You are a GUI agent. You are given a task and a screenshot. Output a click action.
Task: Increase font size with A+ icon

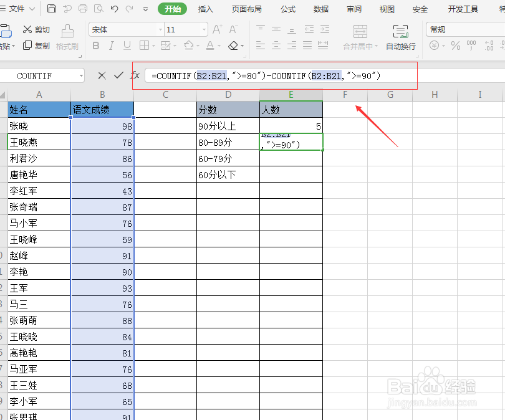click(x=218, y=30)
